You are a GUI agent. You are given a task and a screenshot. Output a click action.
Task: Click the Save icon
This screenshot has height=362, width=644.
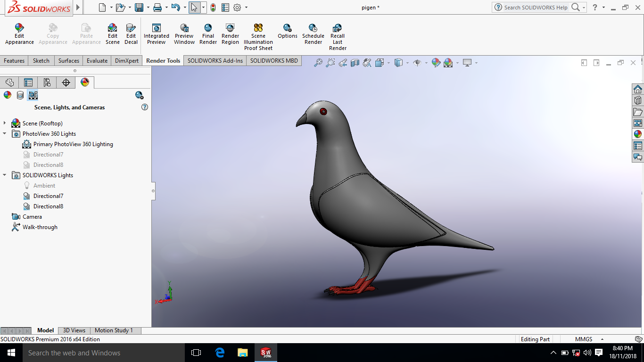(139, 8)
